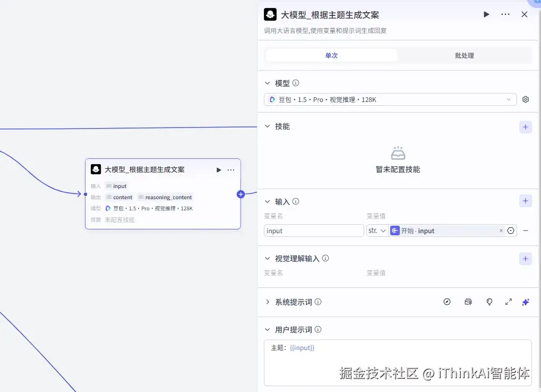Open model settings gear icon
Viewport: 541px width, 392px height.
(x=526, y=99)
